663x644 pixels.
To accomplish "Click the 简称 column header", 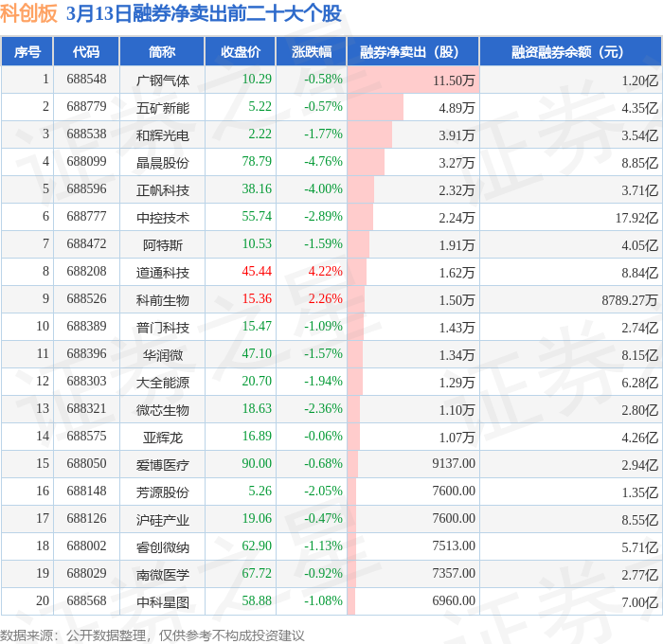I will [162, 51].
